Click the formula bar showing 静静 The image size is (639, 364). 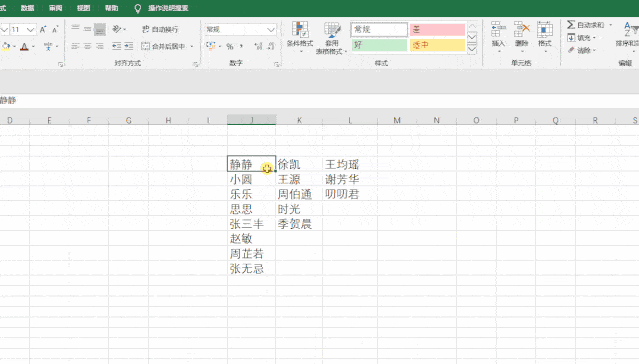(320, 100)
